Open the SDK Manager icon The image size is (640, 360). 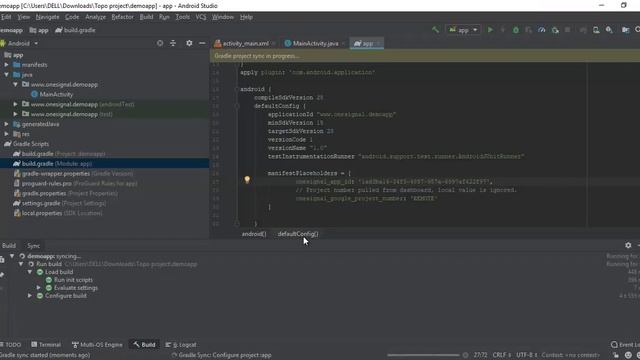[x=609, y=30]
